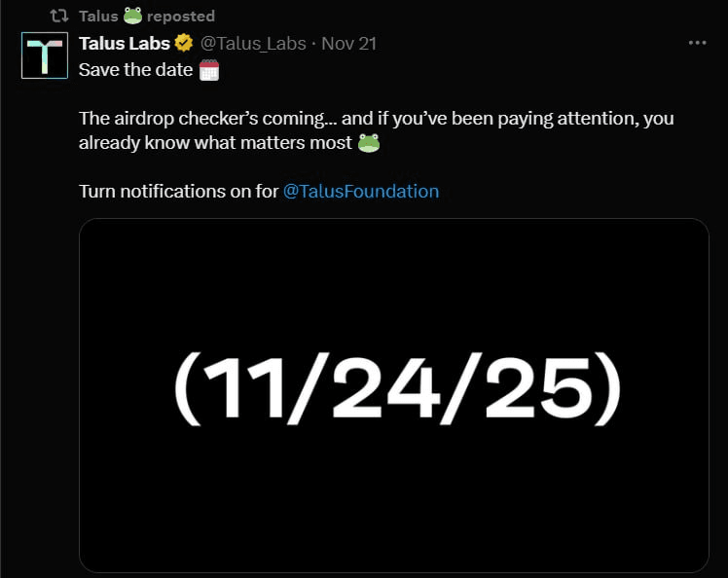
Task: Open the Talus Labs display name link
Action: [x=125, y=44]
